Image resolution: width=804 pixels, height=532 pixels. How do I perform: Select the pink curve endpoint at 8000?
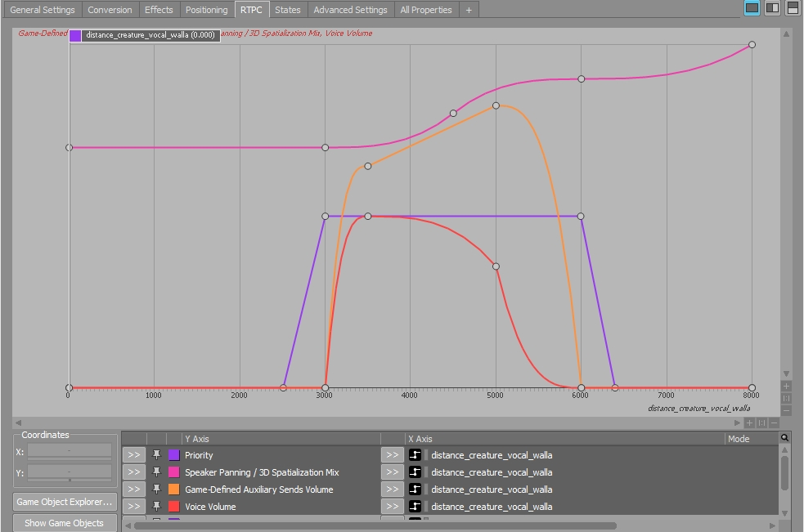[x=752, y=45]
